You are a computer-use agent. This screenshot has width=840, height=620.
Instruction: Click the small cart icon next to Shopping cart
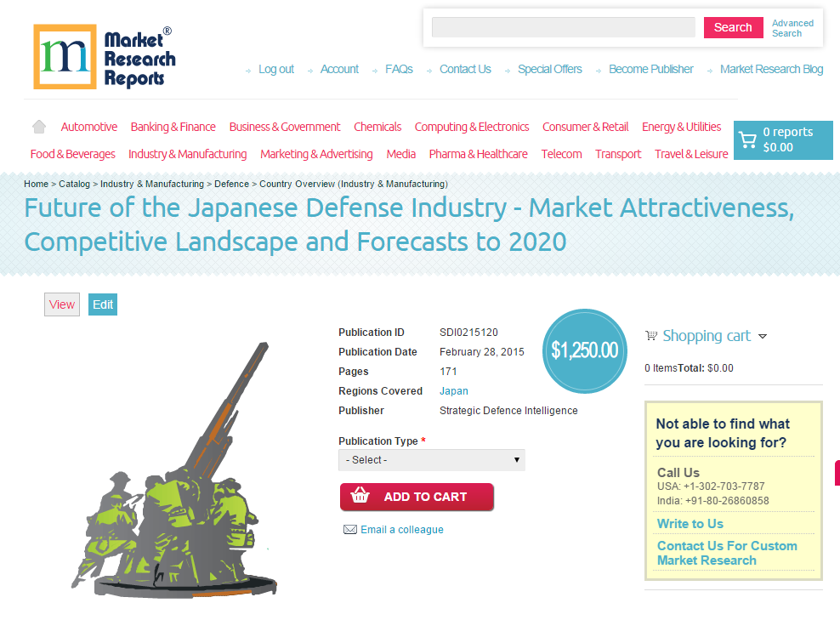point(650,336)
